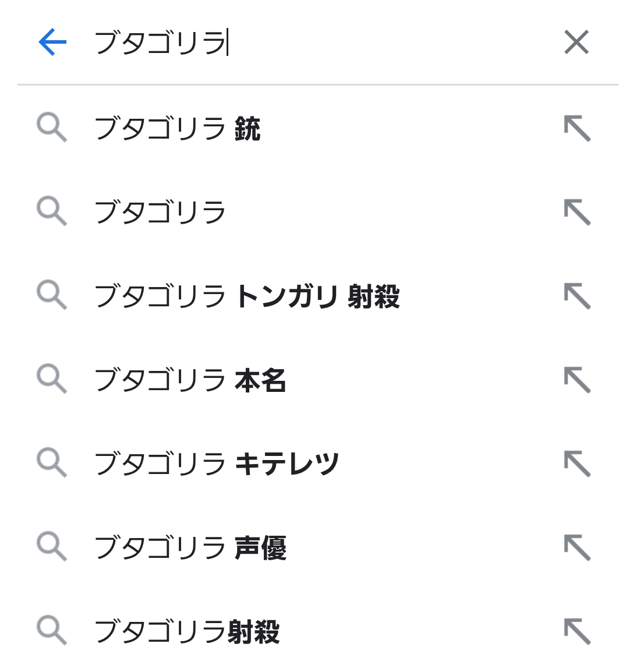The width and height of the screenshot is (629, 672).
Task: Fill query with トンガリ 射殺 arrow
Action: (x=577, y=296)
